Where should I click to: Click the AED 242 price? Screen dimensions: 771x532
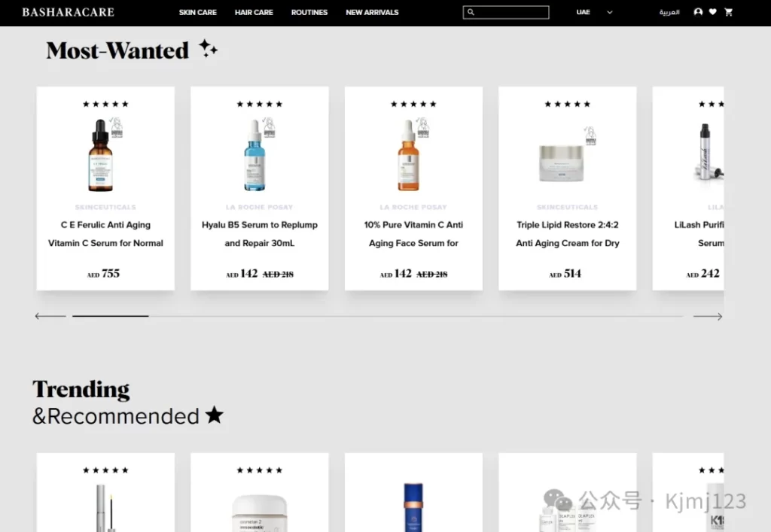[x=702, y=274]
